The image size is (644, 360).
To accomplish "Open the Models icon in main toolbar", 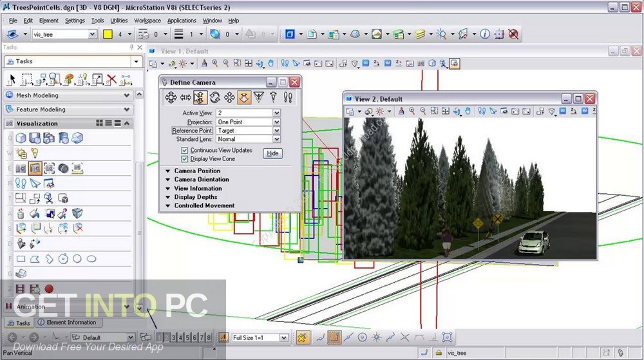I will tap(312, 34).
